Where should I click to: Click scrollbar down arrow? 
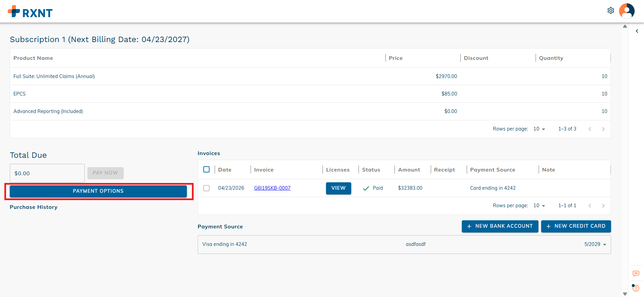click(x=625, y=294)
